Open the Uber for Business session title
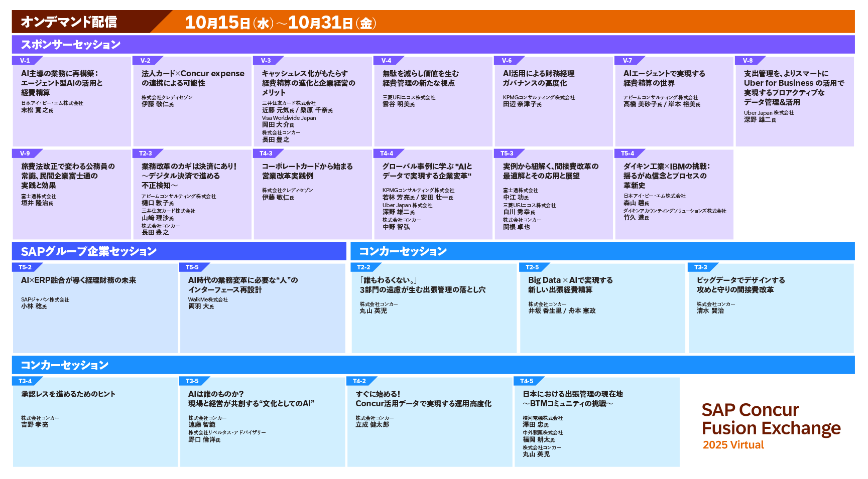The width and height of the screenshot is (868, 479). (x=793, y=88)
